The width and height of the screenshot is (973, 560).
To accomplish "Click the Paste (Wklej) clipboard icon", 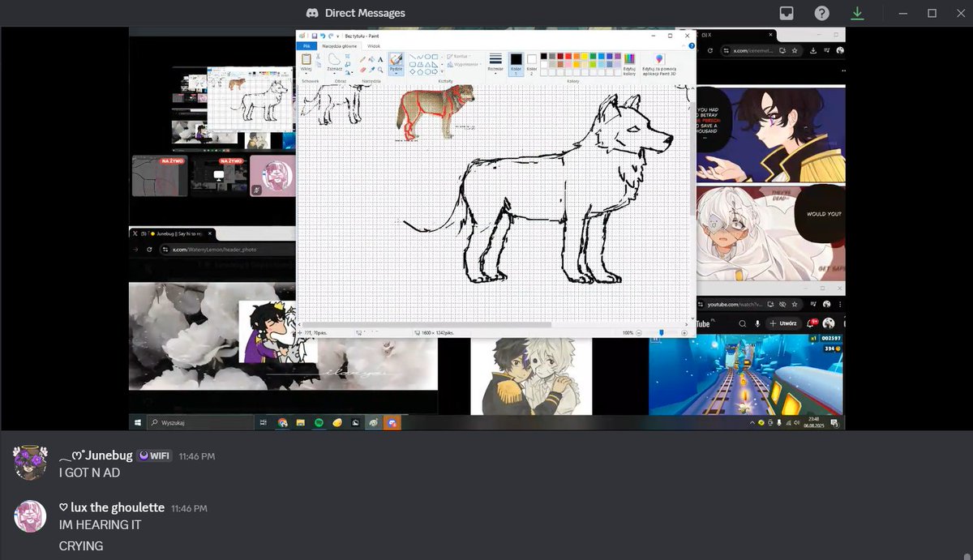I will (x=306, y=59).
